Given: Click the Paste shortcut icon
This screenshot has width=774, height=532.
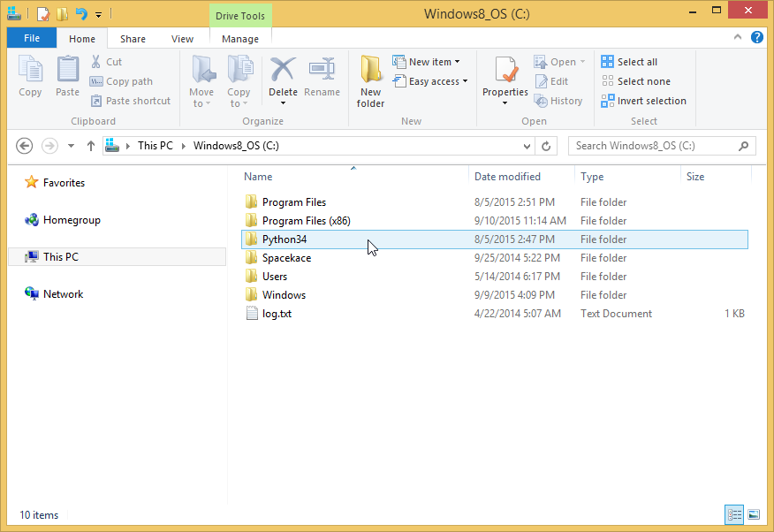Looking at the screenshot, I should (x=95, y=101).
